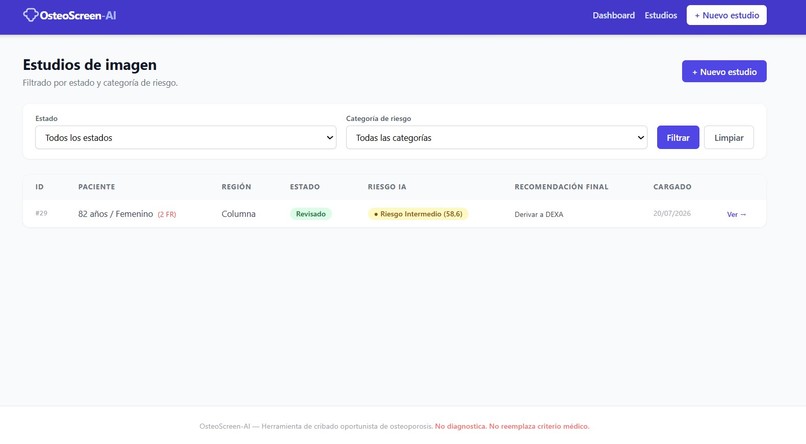Screen dimensions: 806x444
Task: Open the Dashboard nav link
Action: 613,15
